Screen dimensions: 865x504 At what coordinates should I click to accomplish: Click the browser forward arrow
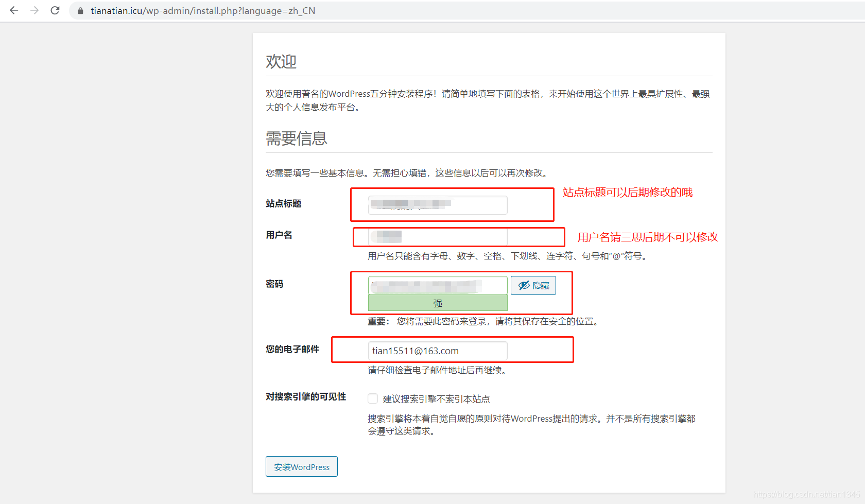tap(34, 10)
